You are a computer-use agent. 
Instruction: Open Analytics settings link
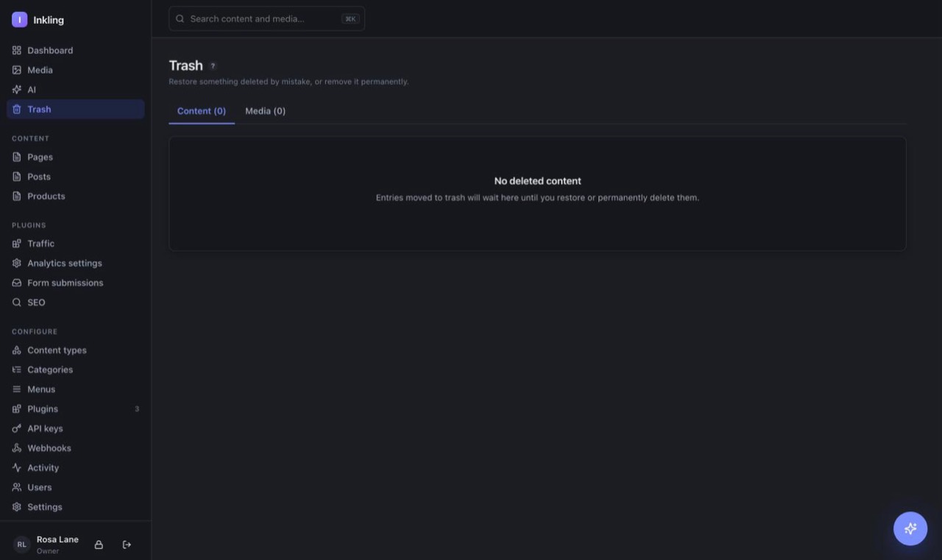pyautogui.click(x=76, y=263)
